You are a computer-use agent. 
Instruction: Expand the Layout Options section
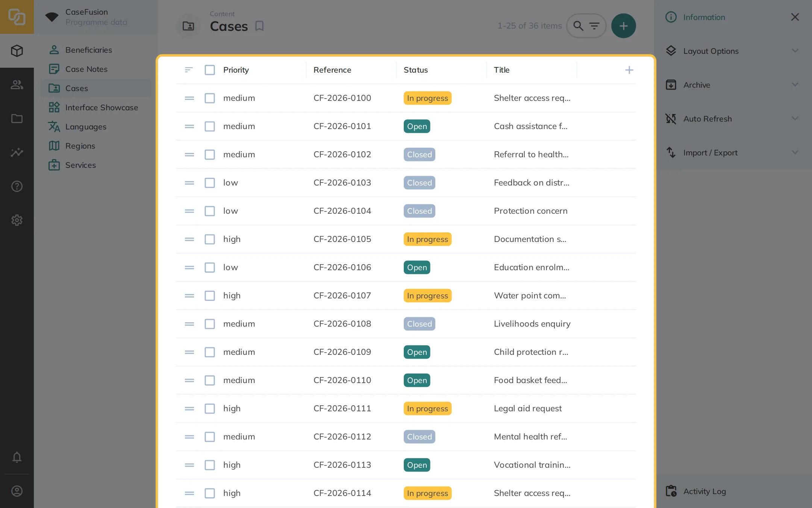tap(733, 51)
